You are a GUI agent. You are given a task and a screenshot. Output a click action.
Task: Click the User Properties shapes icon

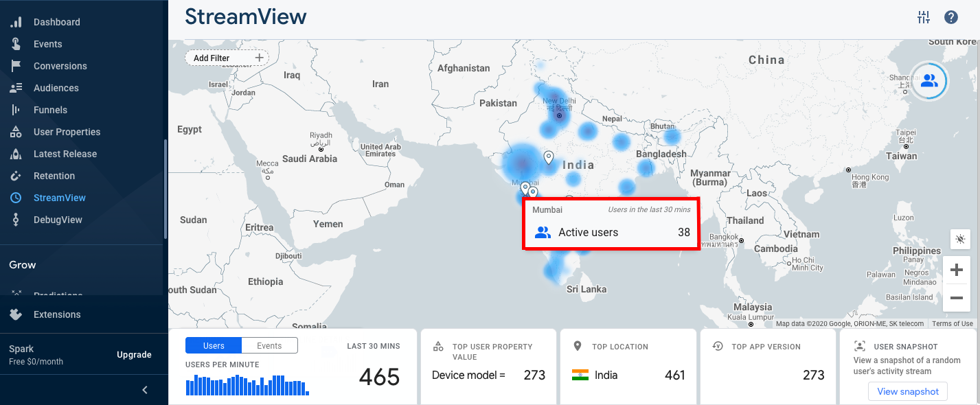tap(16, 132)
